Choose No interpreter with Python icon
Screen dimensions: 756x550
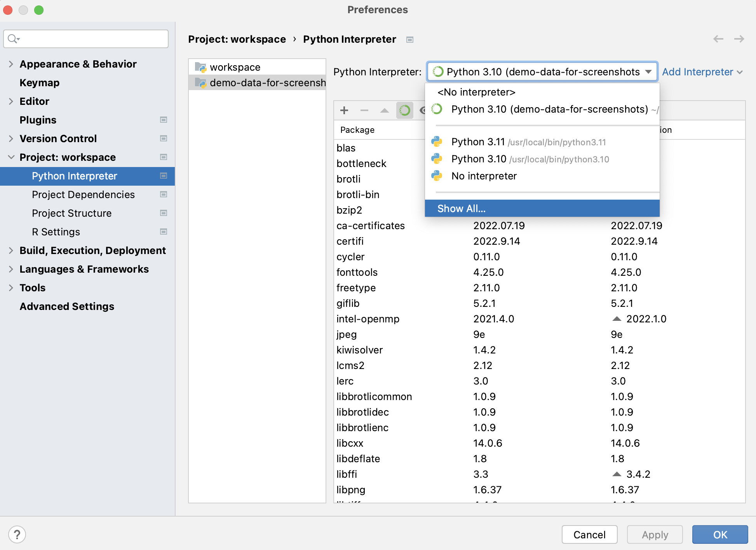(542, 176)
